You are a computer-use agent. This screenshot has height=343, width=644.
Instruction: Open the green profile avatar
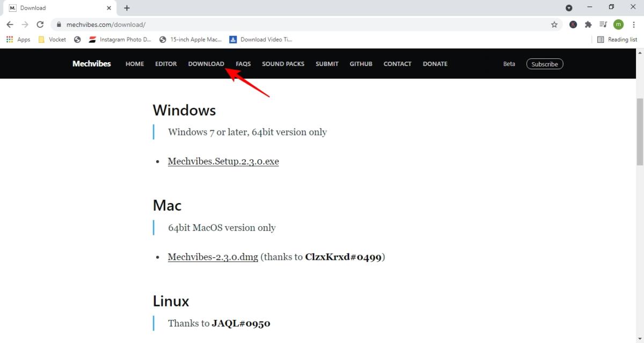(x=618, y=25)
